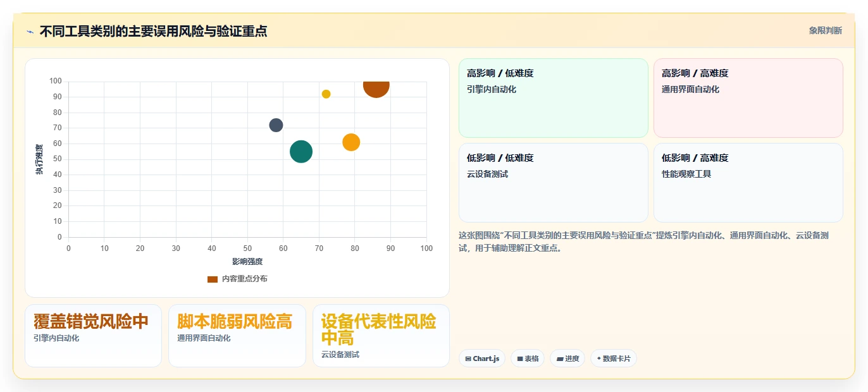Click the 覆盖错觉风险中 data card

click(x=94, y=336)
